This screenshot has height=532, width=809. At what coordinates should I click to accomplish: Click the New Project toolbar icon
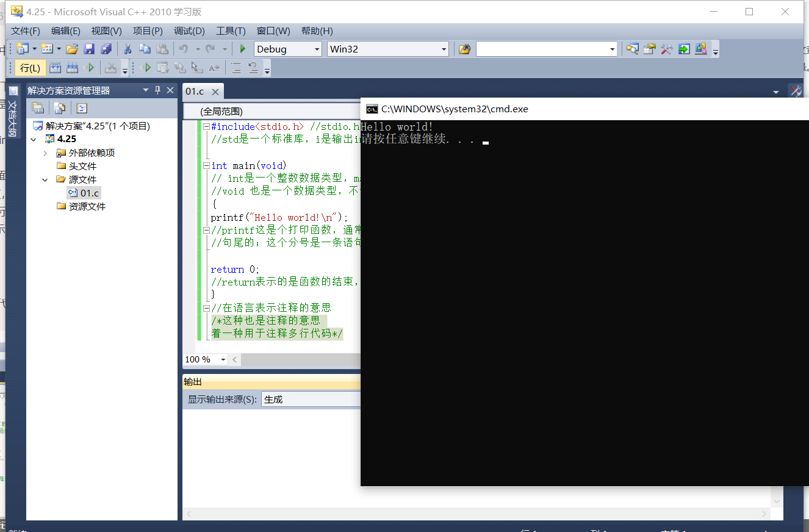[22, 49]
